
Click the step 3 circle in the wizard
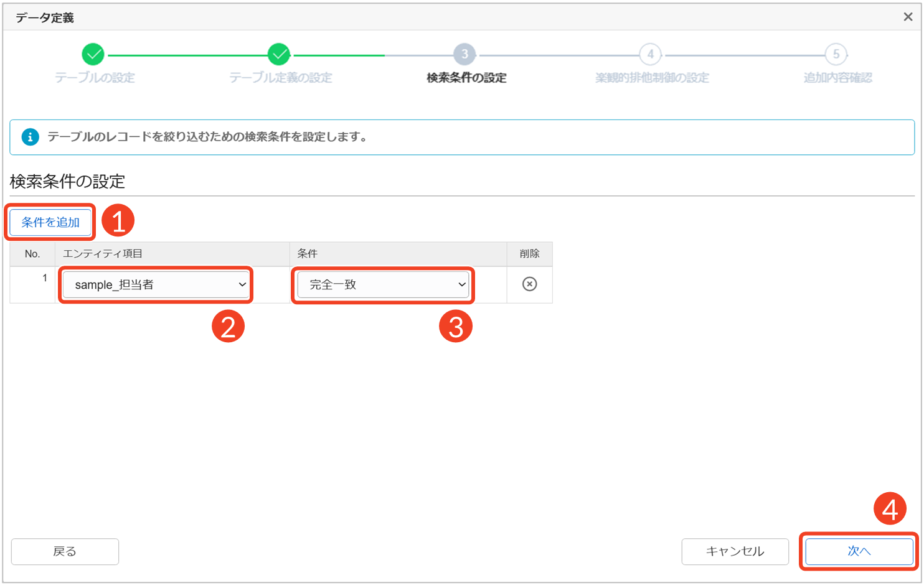[464, 55]
